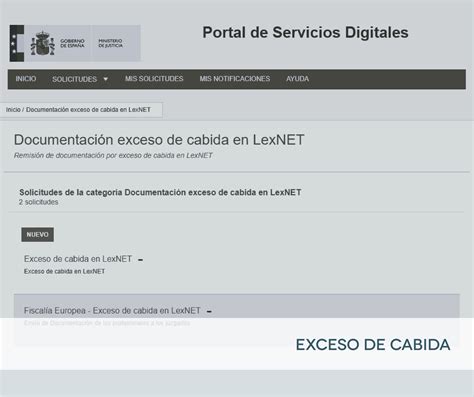The image size is (474, 397).
Task: Click the '2 solicitudes' count text
Action: 38,202
